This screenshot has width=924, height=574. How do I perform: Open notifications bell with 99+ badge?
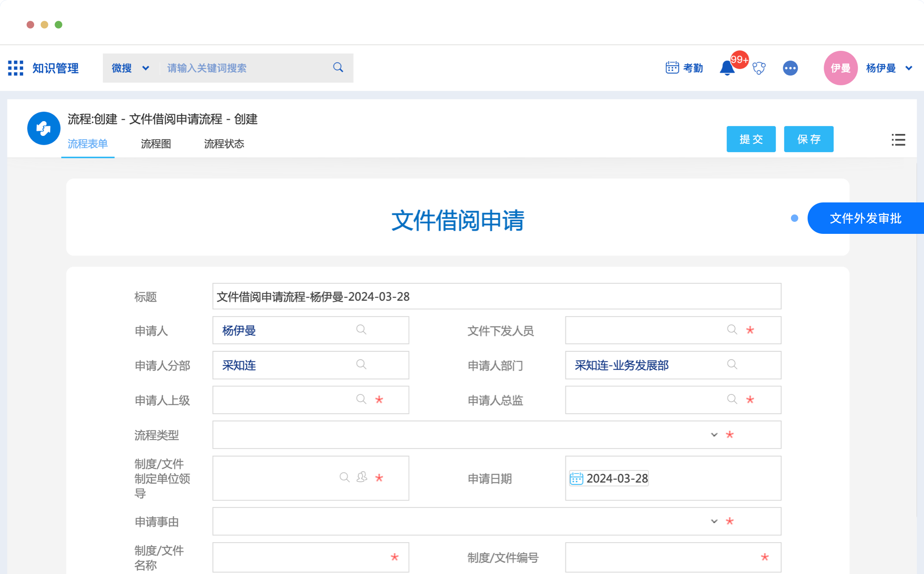click(x=727, y=68)
